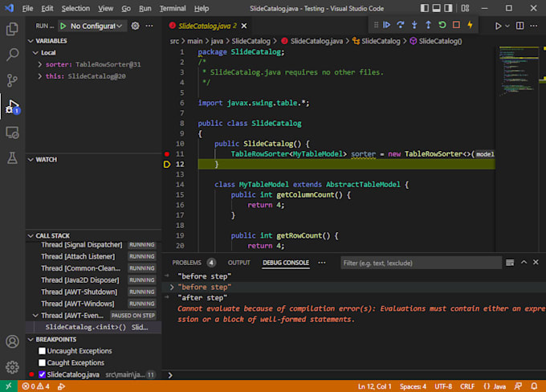The width and height of the screenshot is (546, 392).
Task: Click the debug console REPL input
Action: (355, 375)
